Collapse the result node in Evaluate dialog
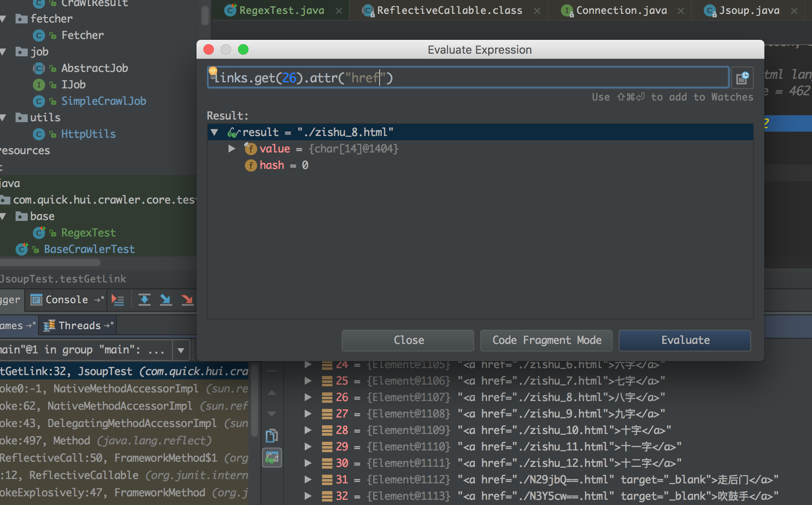The image size is (812, 505). pos(214,132)
